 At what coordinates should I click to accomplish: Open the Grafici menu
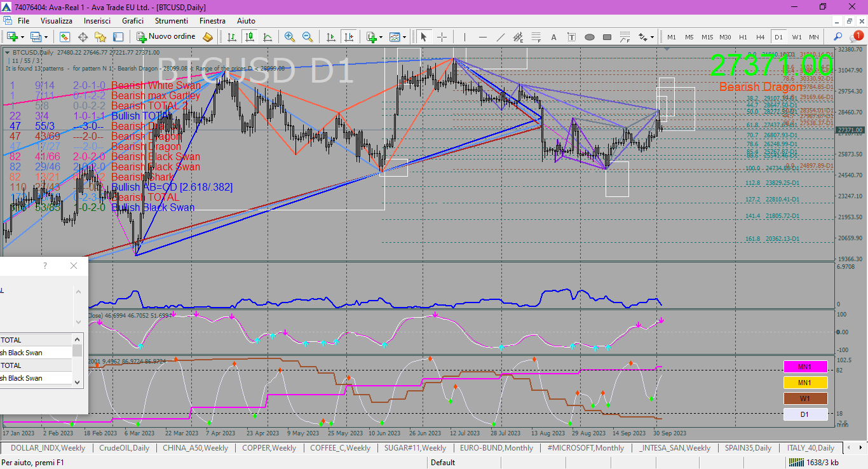(x=133, y=21)
